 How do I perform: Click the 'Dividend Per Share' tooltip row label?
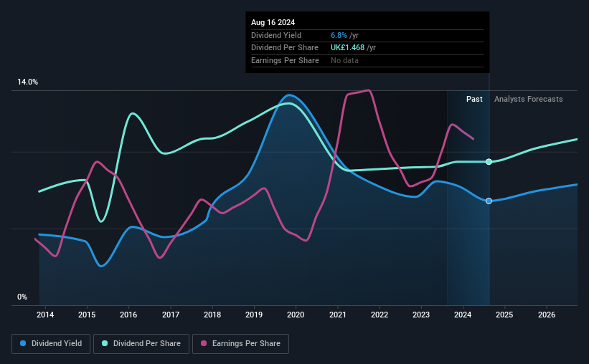pos(284,48)
